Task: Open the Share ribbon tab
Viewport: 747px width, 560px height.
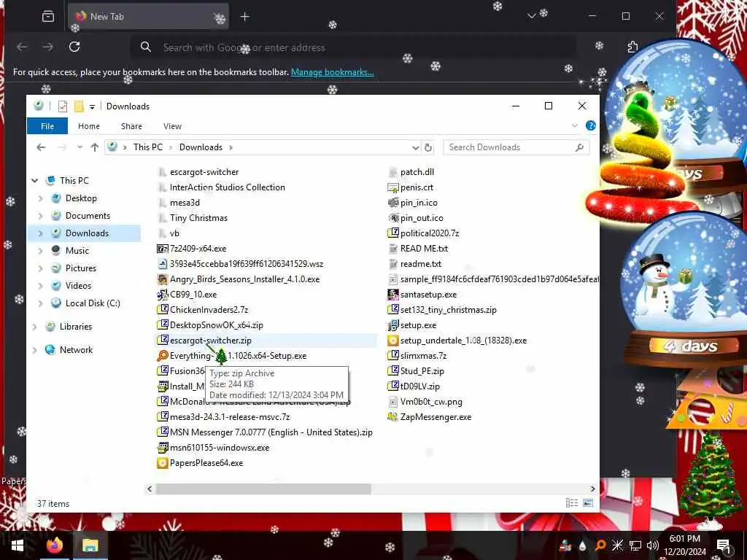Action: (131, 126)
